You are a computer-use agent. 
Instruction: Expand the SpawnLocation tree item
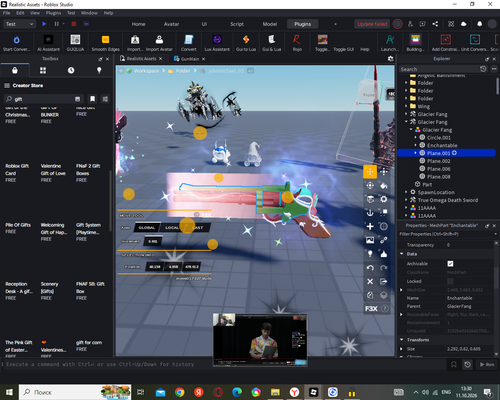click(406, 192)
